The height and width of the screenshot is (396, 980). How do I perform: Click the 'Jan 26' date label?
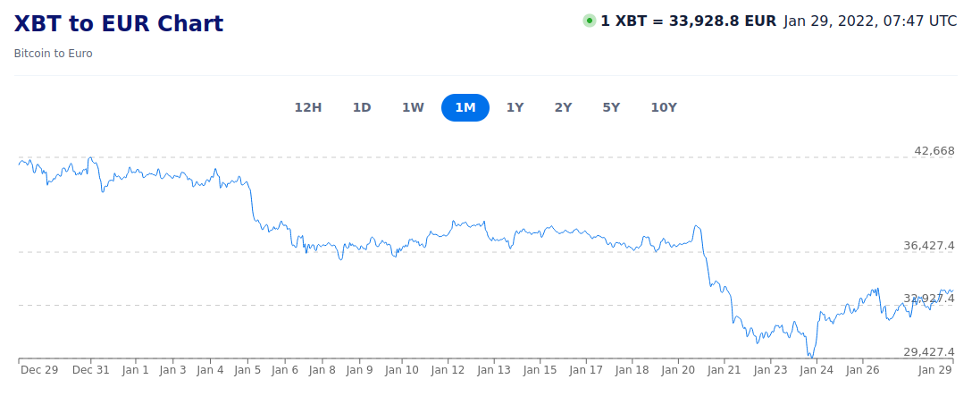coord(862,370)
